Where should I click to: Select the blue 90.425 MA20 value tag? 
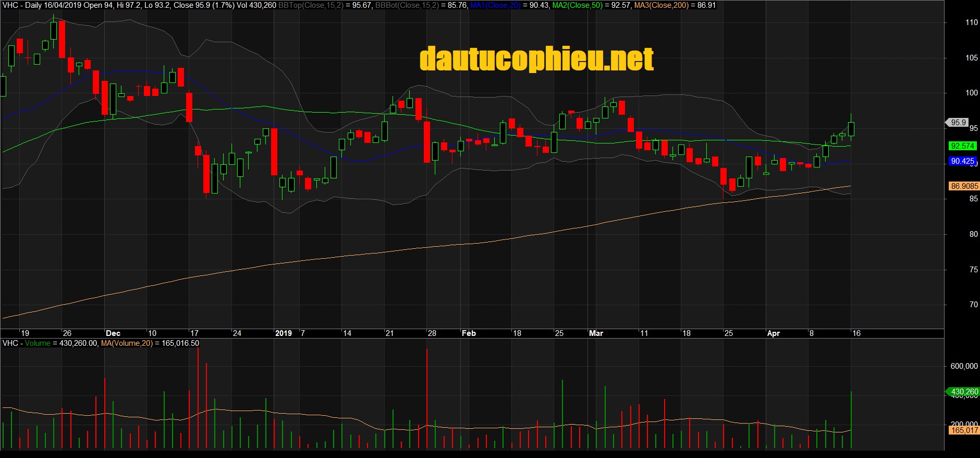tap(962, 161)
